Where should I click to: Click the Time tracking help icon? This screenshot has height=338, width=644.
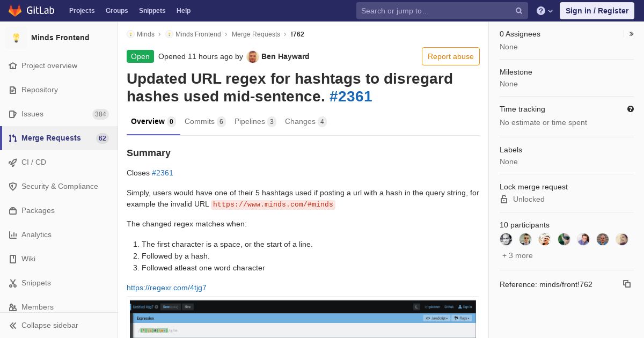(631, 109)
